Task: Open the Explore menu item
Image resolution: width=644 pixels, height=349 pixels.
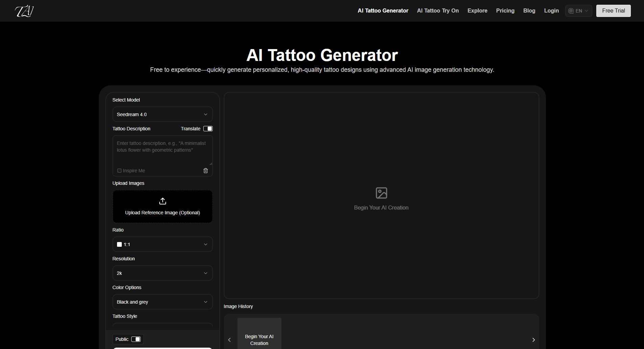Action: click(x=477, y=10)
